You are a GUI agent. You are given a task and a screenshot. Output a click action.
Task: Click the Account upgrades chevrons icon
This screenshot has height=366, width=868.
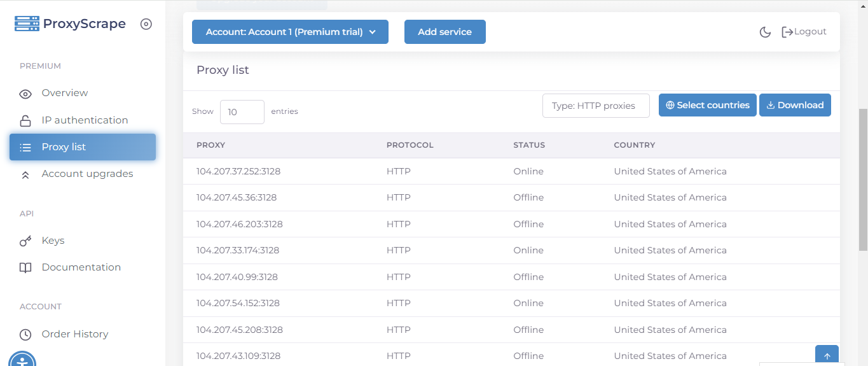click(25, 174)
